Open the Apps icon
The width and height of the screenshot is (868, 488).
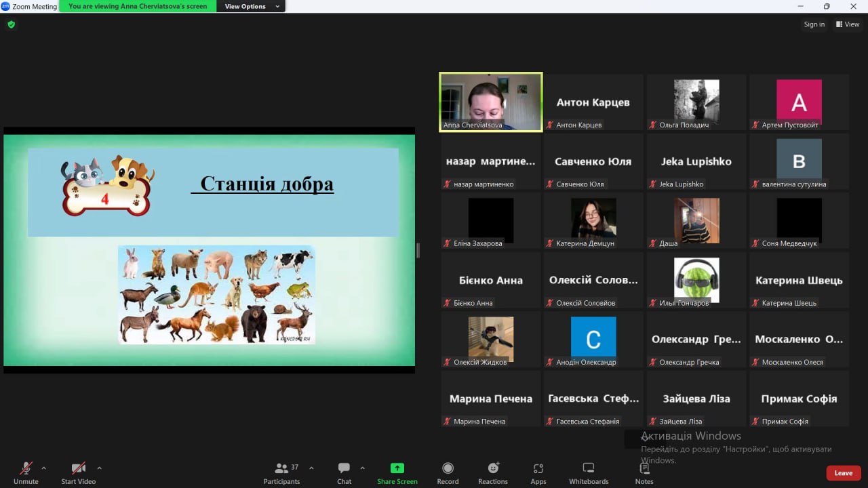click(538, 468)
